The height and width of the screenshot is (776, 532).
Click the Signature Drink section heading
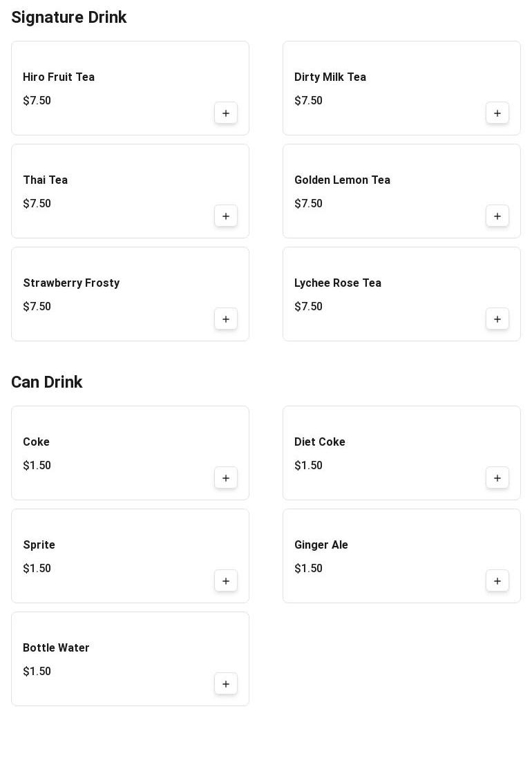(x=69, y=17)
